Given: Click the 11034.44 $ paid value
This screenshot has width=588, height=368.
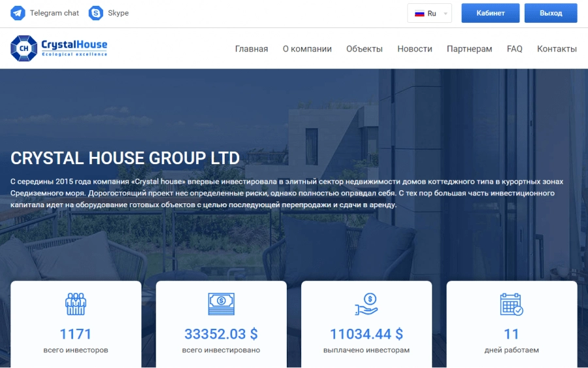Looking at the screenshot, I should 367,334.
